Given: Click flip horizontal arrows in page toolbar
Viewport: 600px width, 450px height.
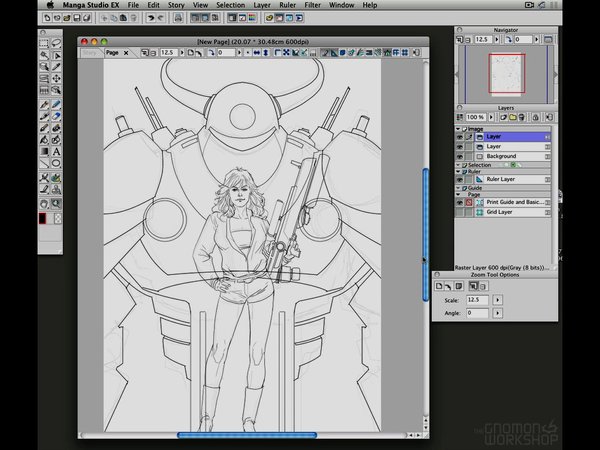Looking at the screenshot, I should tap(257, 53).
